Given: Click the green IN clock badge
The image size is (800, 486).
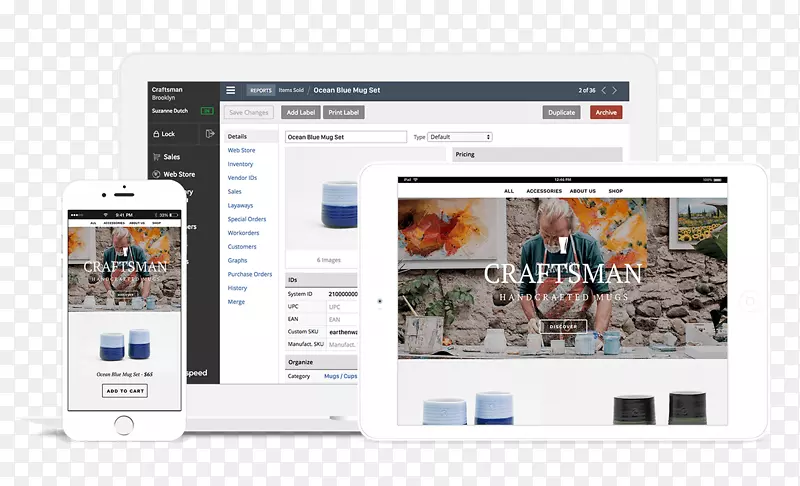Looking at the screenshot, I should click(207, 111).
